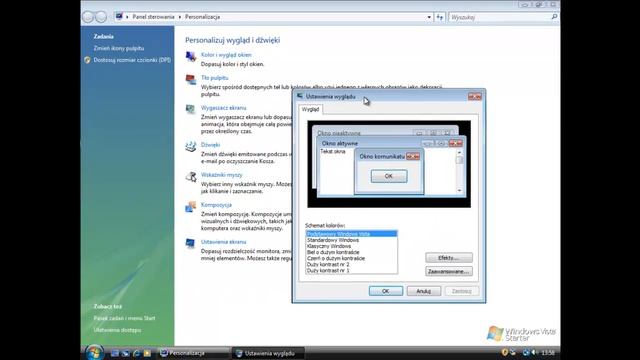This screenshot has width=640, height=360.
Task: Select the Wygląd tab
Action: (310, 109)
